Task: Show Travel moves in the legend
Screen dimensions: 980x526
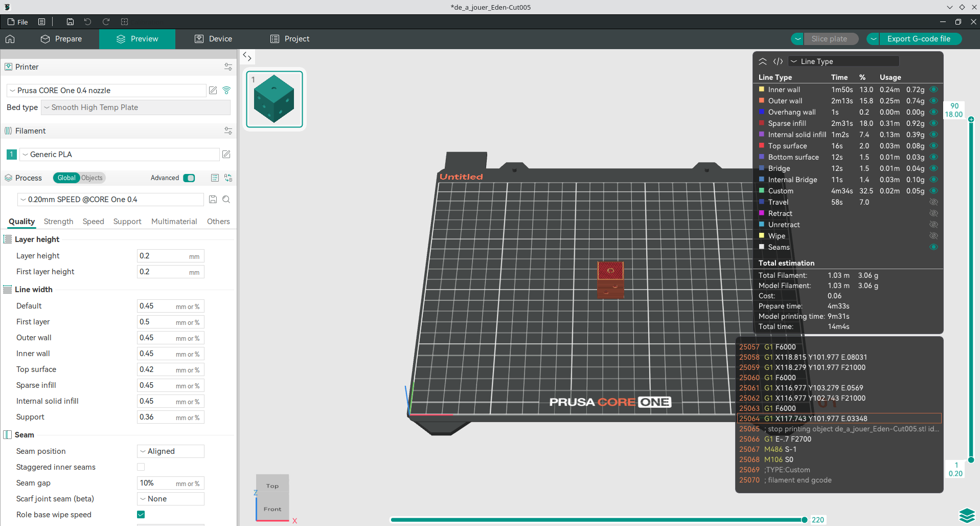Action: click(933, 202)
